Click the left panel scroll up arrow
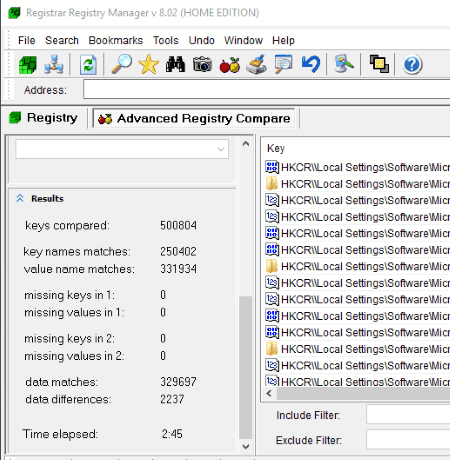This screenshot has width=450, height=460. [x=246, y=144]
